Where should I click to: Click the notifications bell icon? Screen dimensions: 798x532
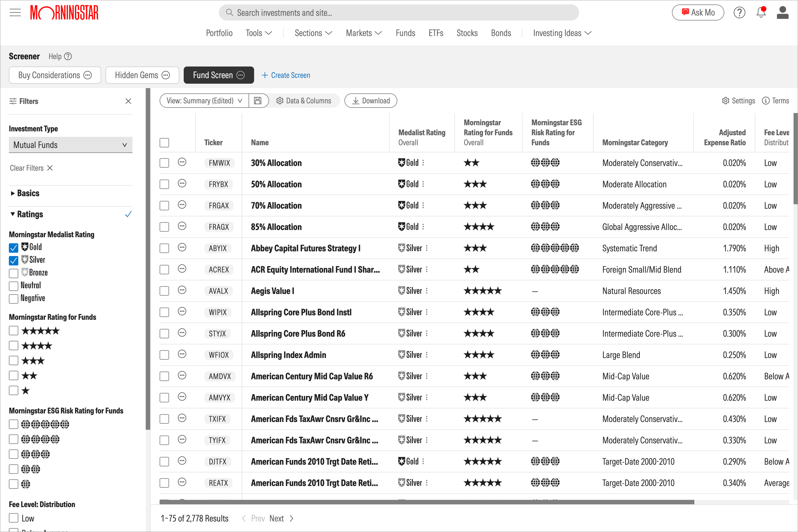(761, 12)
